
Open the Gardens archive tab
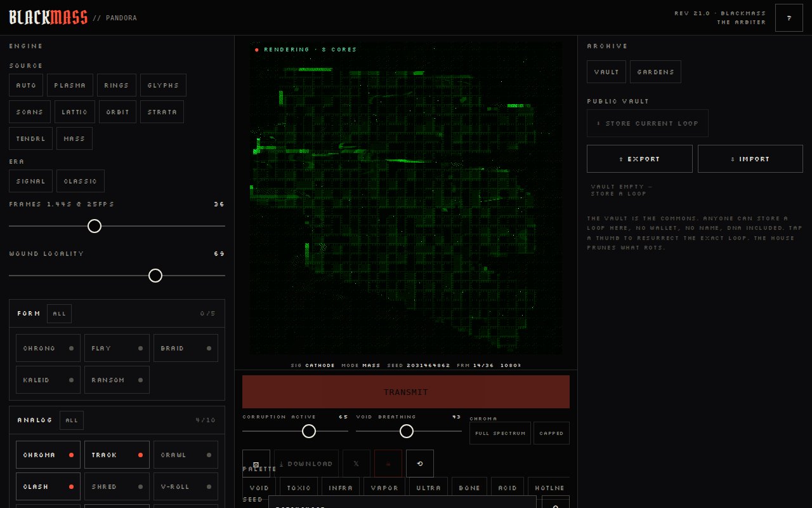tap(655, 72)
